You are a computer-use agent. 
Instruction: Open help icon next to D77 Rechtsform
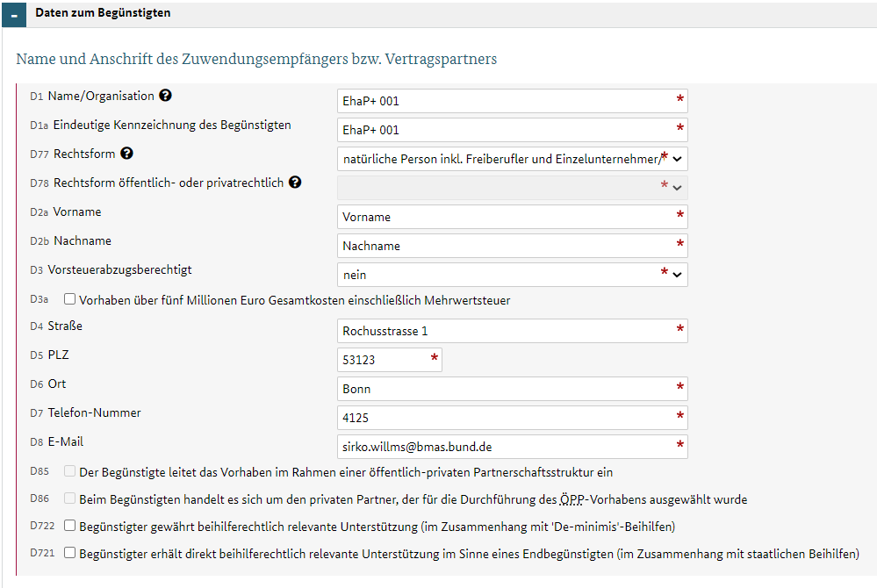pyautogui.click(x=127, y=154)
